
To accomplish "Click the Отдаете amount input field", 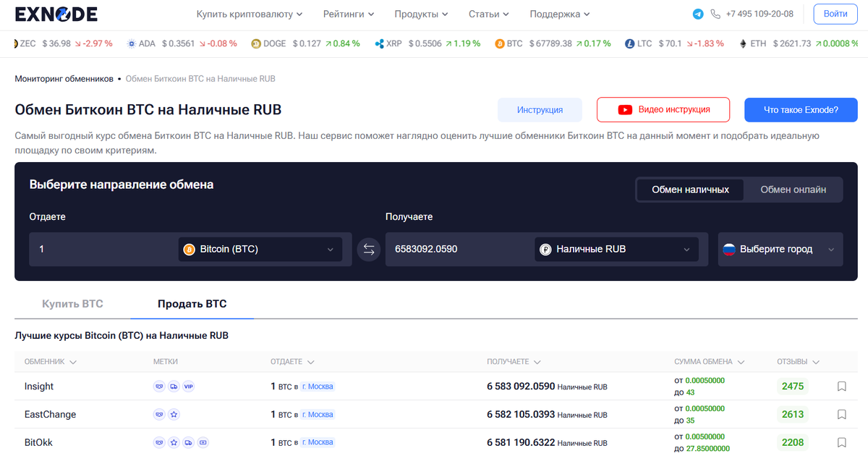I will tap(103, 249).
